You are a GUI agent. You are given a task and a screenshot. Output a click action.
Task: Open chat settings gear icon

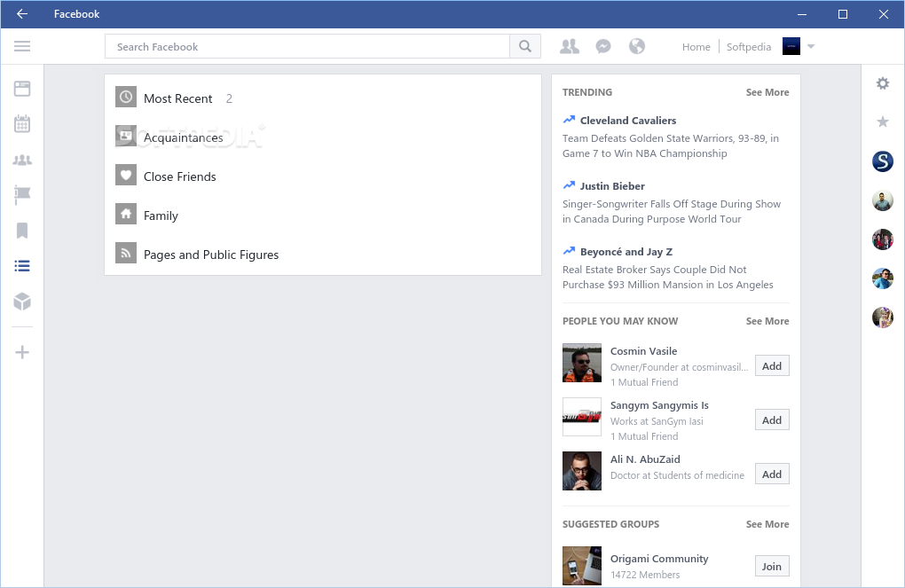883,83
